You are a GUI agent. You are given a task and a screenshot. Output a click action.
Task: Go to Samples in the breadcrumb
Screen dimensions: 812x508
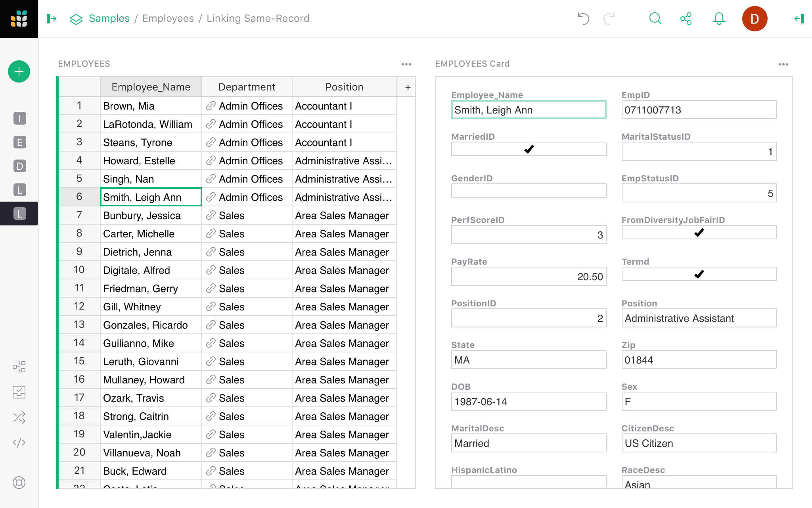(109, 19)
